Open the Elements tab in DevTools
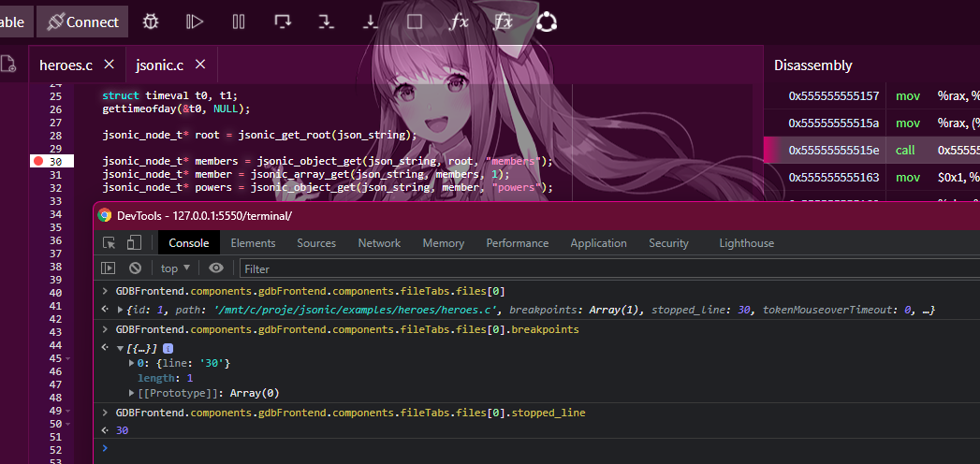The image size is (980, 464). point(253,243)
